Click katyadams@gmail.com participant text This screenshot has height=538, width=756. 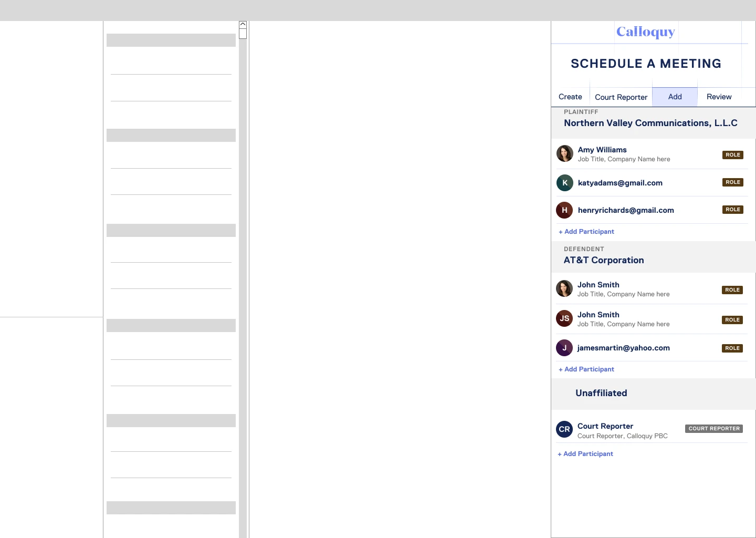[620, 183]
